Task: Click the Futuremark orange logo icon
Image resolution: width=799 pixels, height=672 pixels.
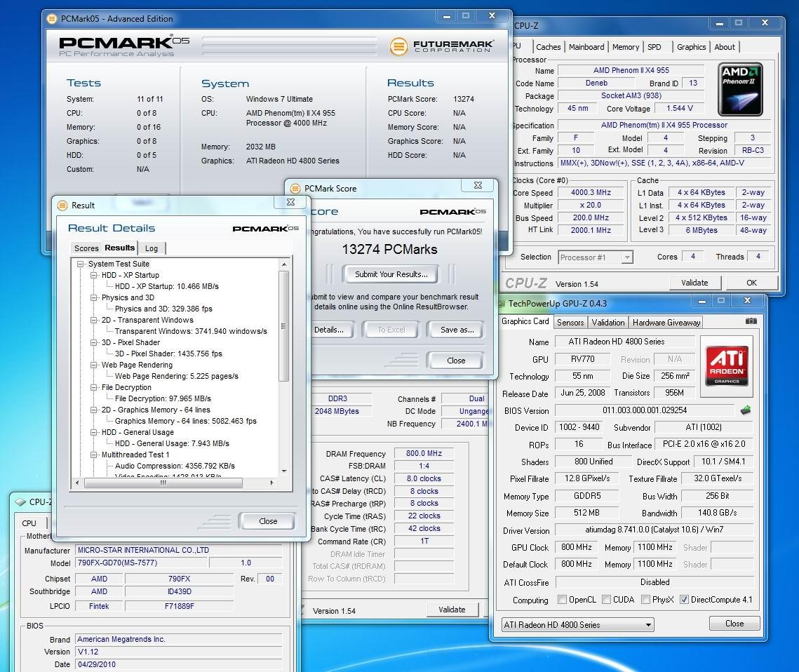Action: click(398, 46)
